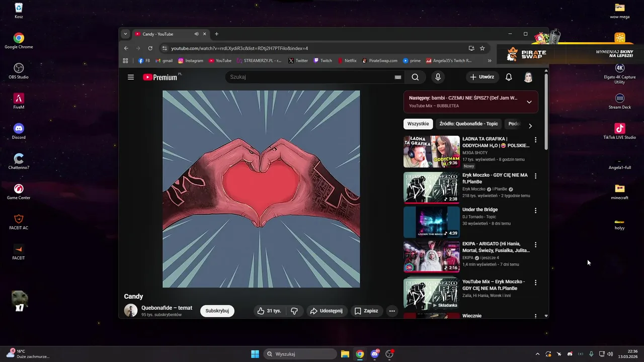The width and height of the screenshot is (644, 362).
Task: View site information icon in address bar
Action: pyautogui.click(x=164, y=48)
